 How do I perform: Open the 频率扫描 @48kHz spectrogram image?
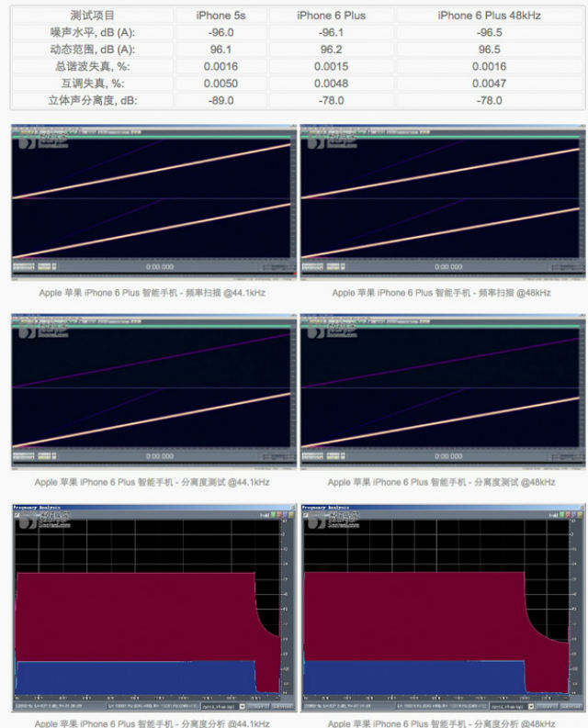click(443, 203)
